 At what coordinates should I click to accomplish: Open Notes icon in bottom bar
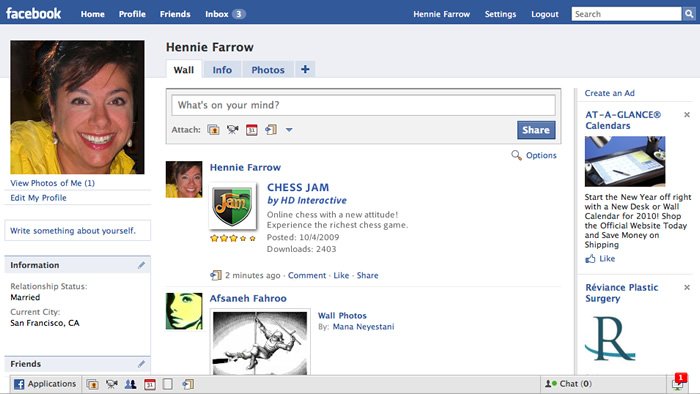168,384
